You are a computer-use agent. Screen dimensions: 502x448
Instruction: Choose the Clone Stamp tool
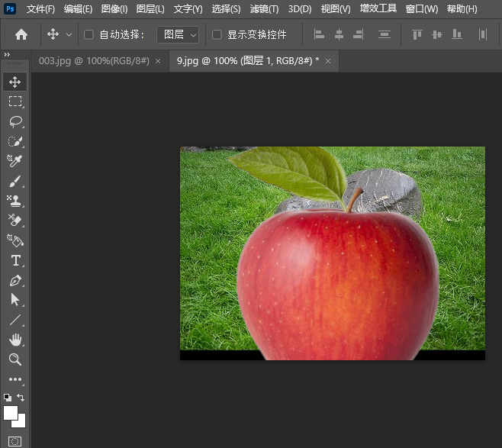point(15,201)
